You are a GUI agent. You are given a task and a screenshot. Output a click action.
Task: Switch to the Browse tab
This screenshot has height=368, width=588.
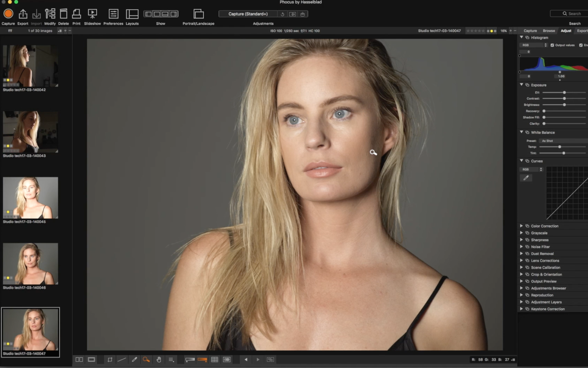point(549,31)
